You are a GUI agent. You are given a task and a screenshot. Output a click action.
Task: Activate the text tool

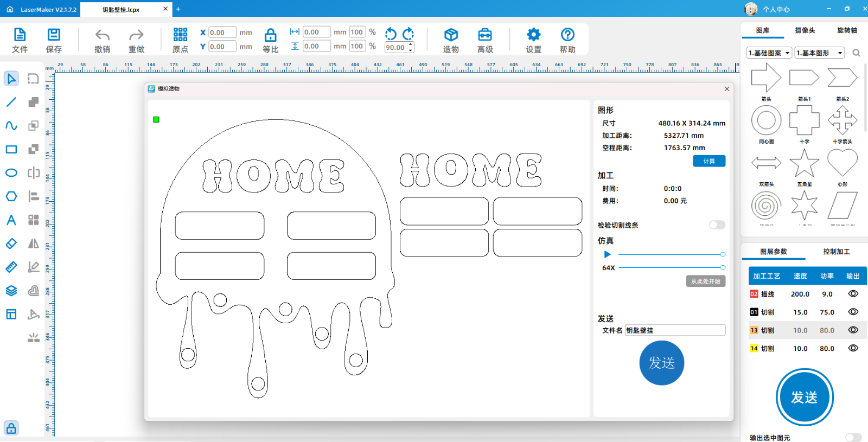click(x=11, y=220)
